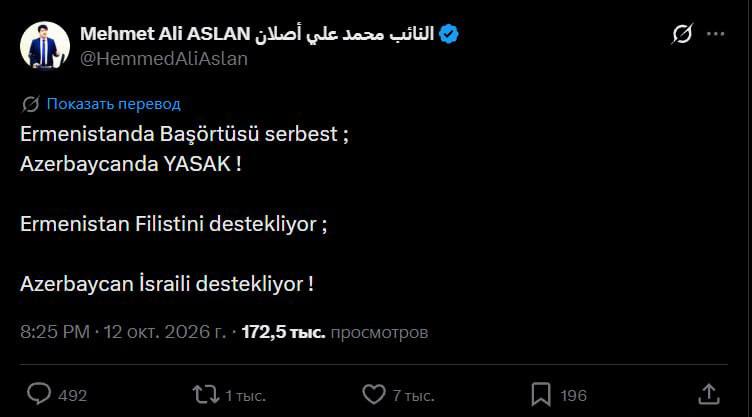Open the 172,5 тыс. просмотров view count
Screen dimensions: 752x417
coord(335,332)
